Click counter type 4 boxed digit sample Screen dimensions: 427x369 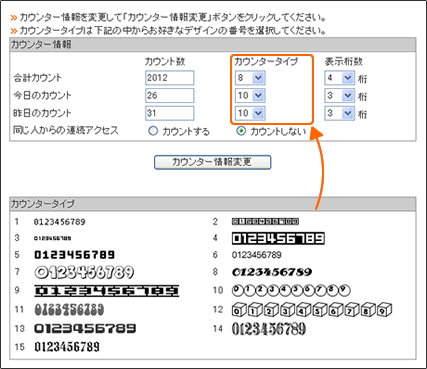pyautogui.click(x=278, y=238)
